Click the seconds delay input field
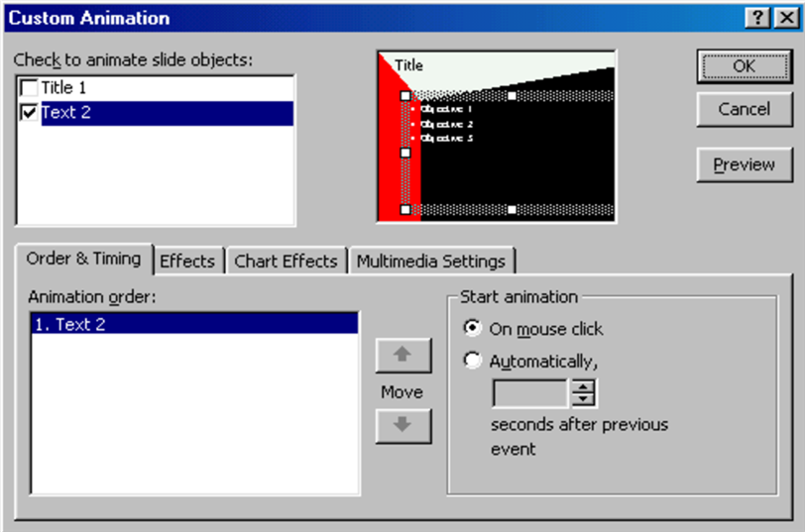The height and width of the screenshot is (532, 805). 530,393
